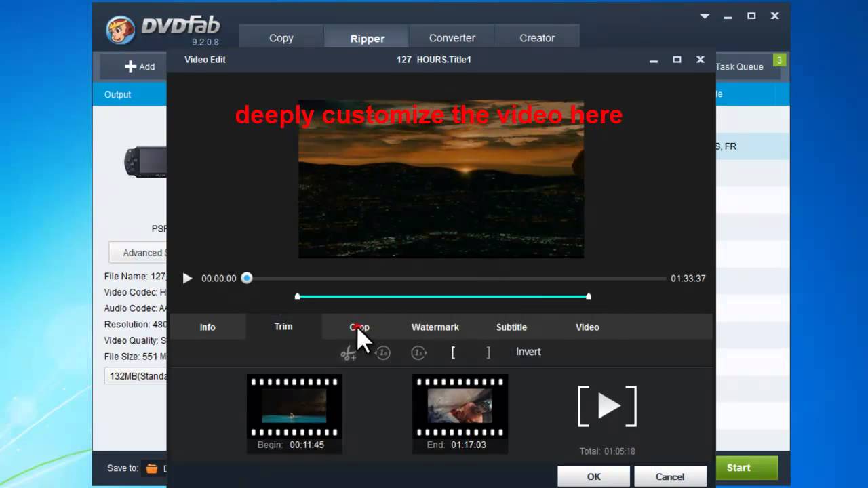Click the Begin frame thumbnail
Screen dimensions: 868x488
pos(294,406)
